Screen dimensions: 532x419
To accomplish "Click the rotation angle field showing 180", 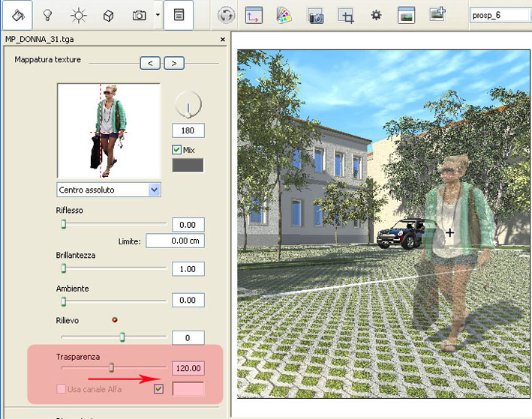I will 188,130.
